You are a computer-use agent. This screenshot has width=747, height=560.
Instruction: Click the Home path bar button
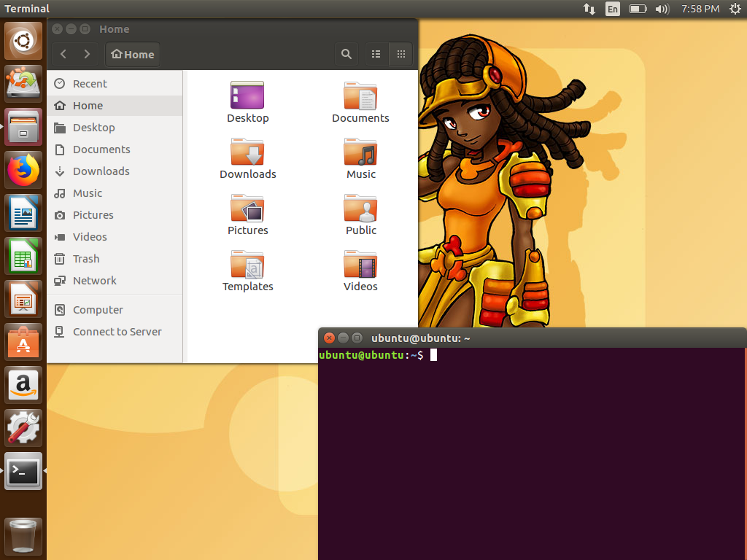point(133,54)
